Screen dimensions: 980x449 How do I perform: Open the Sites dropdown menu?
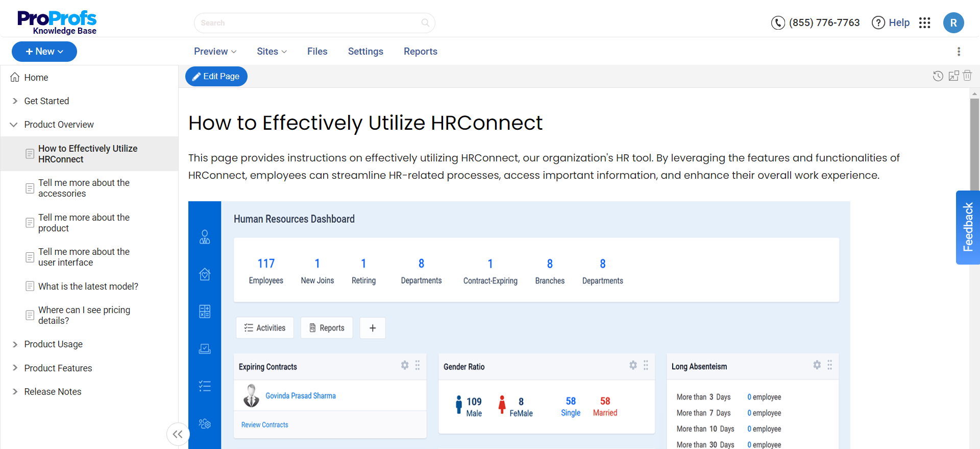pos(272,52)
